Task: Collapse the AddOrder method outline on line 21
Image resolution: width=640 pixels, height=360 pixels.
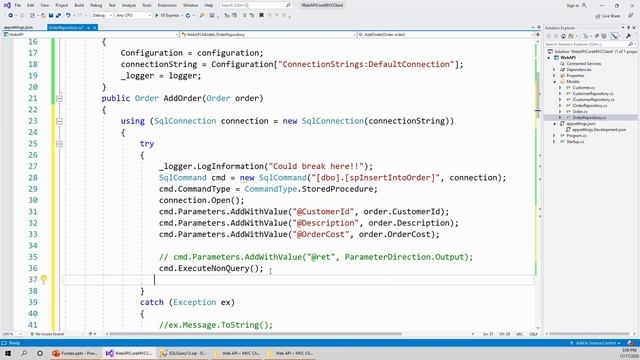Action: [x=59, y=98]
